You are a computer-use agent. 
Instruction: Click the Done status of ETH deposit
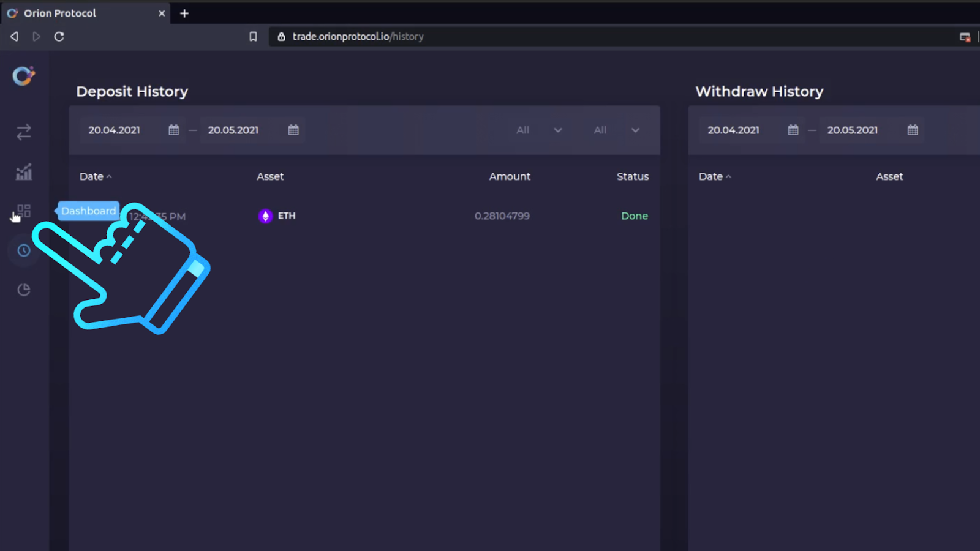(x=635, y=216)
